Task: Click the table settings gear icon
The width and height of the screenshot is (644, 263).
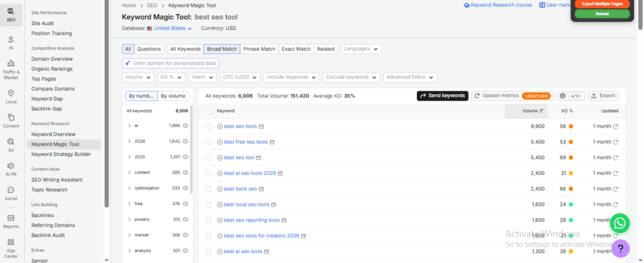Action: tap(563, 96)
